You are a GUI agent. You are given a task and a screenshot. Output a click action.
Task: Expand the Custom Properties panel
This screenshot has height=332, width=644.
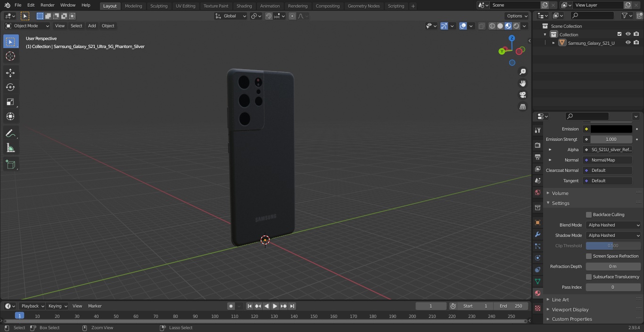(572, 319)
